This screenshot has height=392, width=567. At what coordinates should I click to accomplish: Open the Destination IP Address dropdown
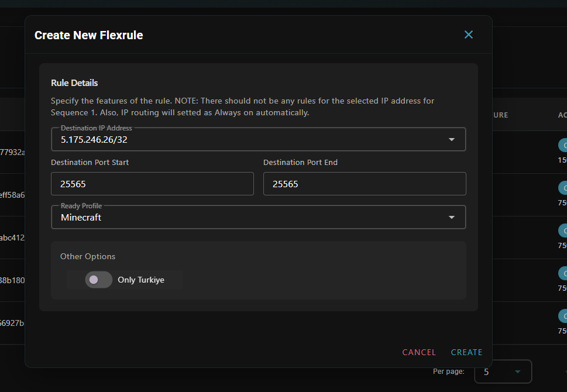pos(258,140)
